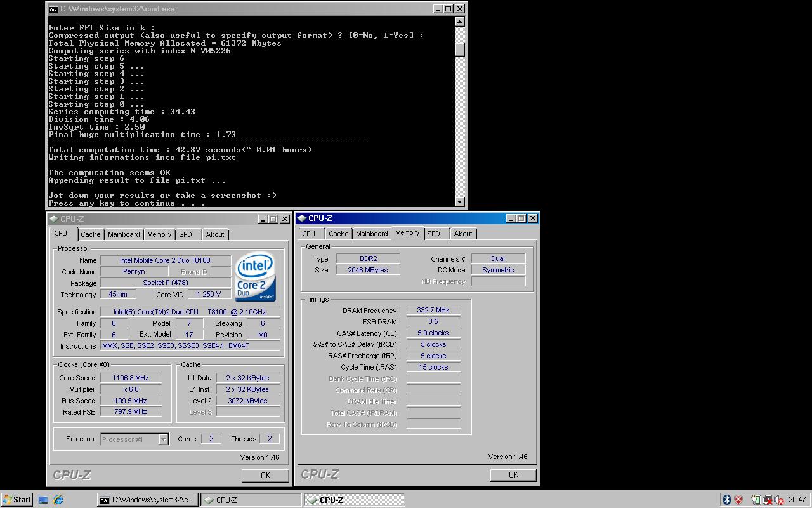Click the DRAM Frequency value 332.7 MHz

click(433, 310)
